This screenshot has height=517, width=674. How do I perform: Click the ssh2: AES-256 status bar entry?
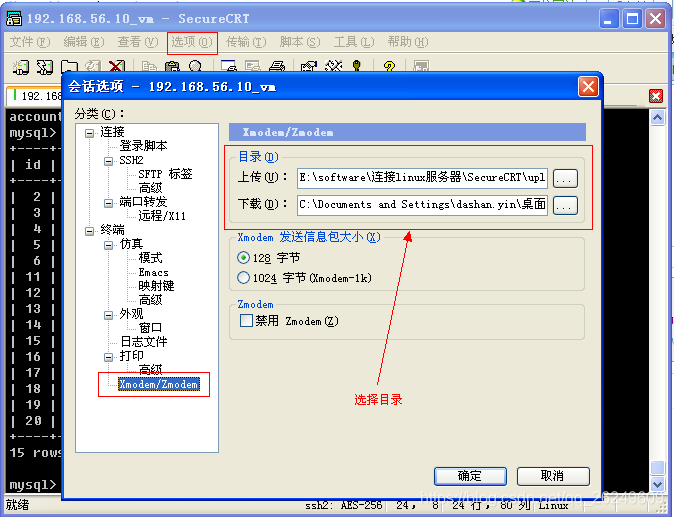coord(343,505)
